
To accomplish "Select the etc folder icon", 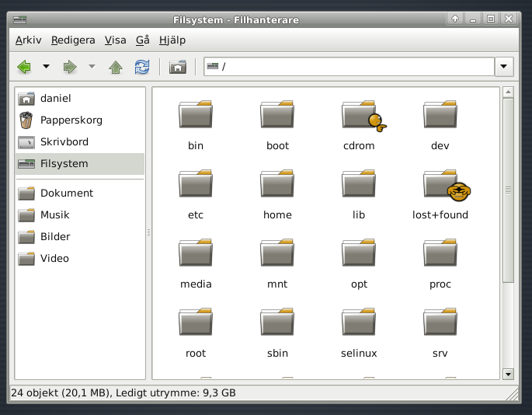I will (x=196, y=183).
